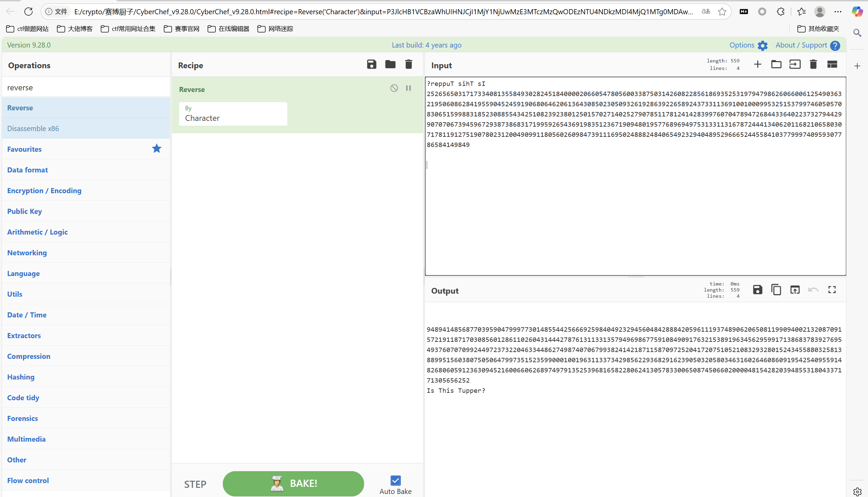
Task: Open the Options gear
Action: [763, 45]
